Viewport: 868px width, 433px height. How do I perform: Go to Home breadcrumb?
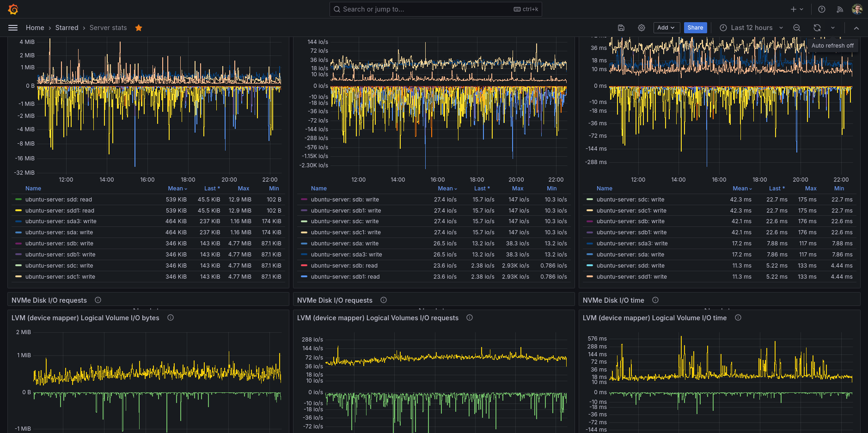(x=35, y=28)
